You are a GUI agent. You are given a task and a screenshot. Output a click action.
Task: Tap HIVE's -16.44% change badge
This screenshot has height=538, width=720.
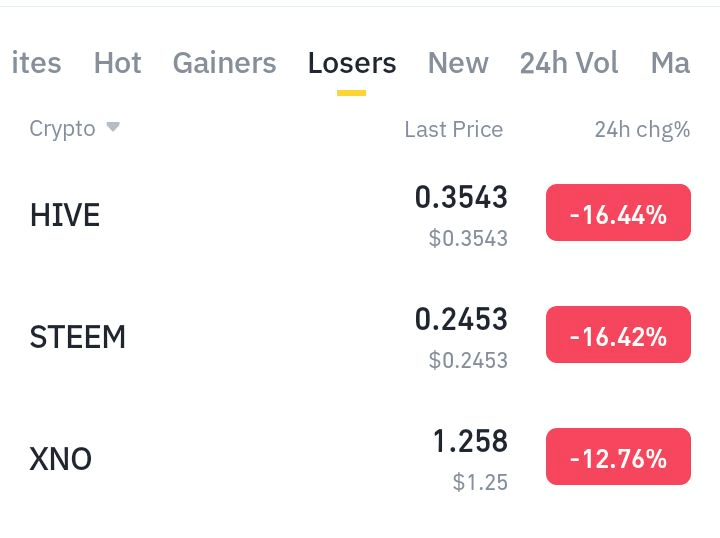(618, 213)
